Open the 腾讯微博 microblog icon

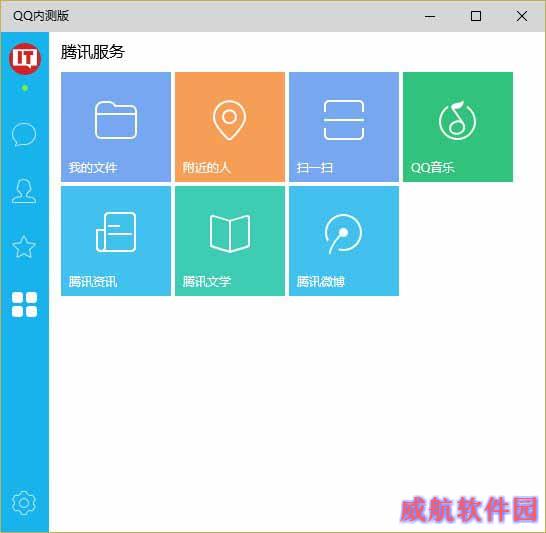[x=343, y=234]
